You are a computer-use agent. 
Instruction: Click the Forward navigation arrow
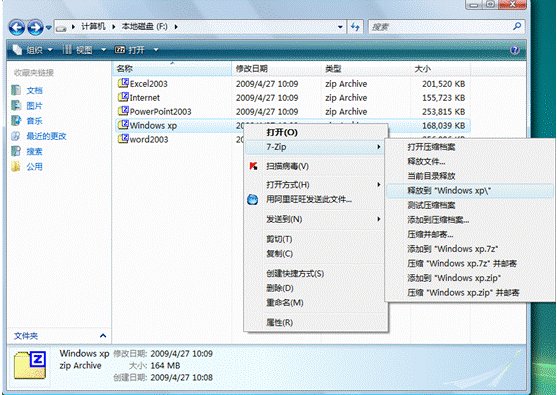click(x=35, y=27)
